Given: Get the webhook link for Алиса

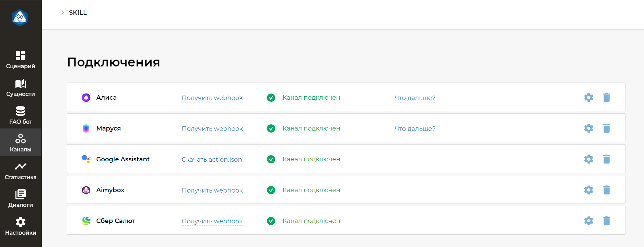Looking at the screenshot, I should click(212, 98).
